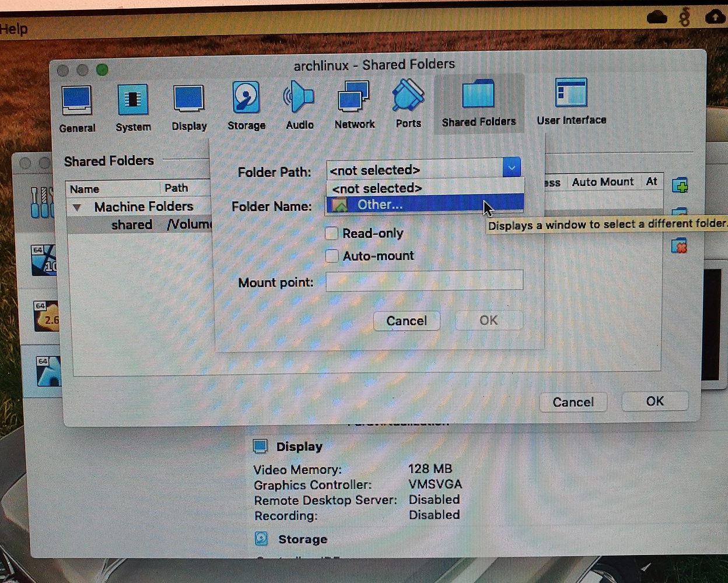
Task: Select Other... from the folder path list
Action: (x=379, y=204)
